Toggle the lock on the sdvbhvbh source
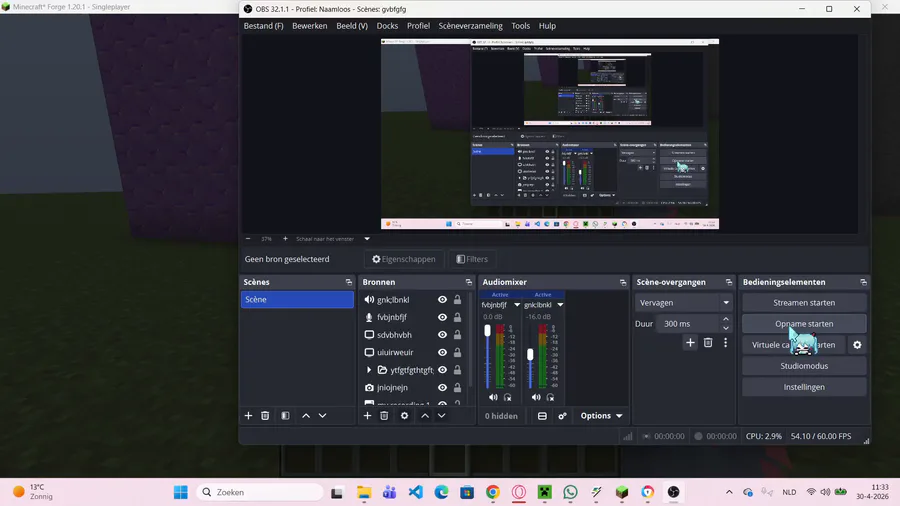The height and width of the screenshot is (506, 900). 457,334
